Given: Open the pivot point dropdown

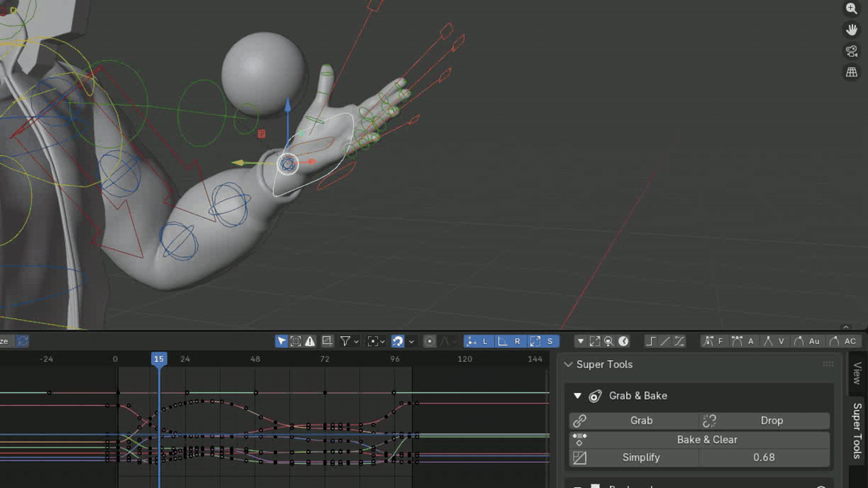Looking at the screenshot, I should click(x=376, y=341).
